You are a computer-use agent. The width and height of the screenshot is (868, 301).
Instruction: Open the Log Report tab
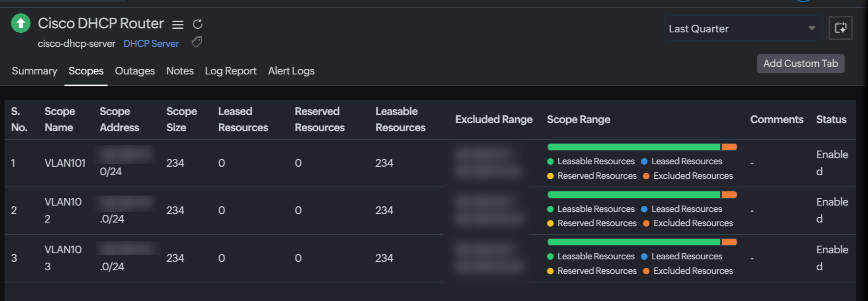click(x=230, y=71)
